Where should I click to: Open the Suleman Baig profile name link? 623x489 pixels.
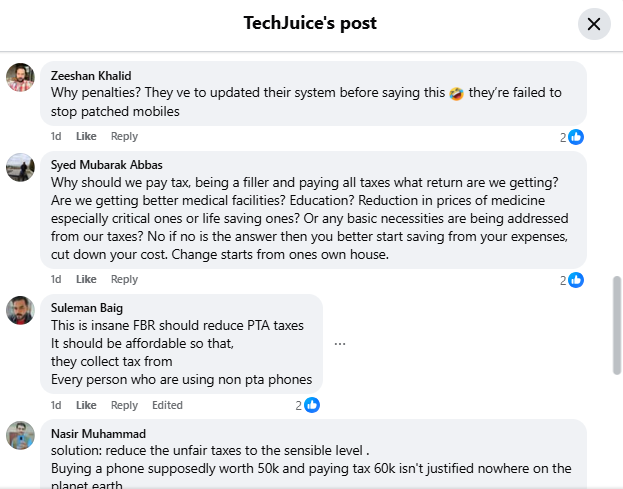(87, 308)
